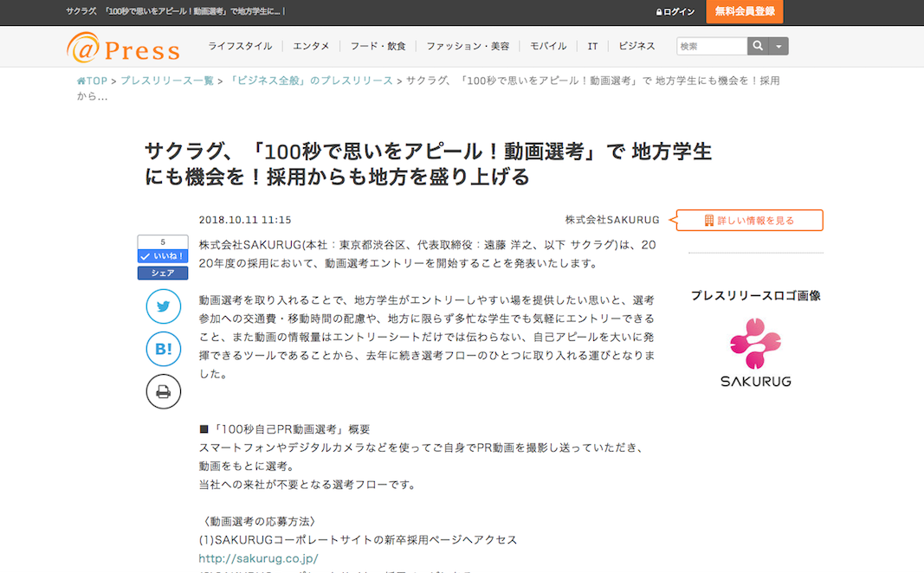Open the モバイル category
This screenshot has width=924, height=573.
[x=548, y=46]
